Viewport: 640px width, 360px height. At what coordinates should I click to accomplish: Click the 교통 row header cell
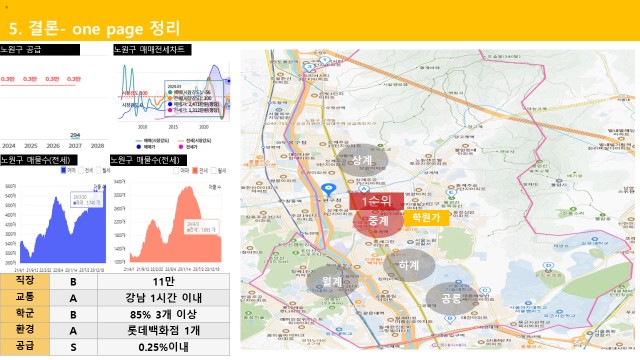point(25,298)
